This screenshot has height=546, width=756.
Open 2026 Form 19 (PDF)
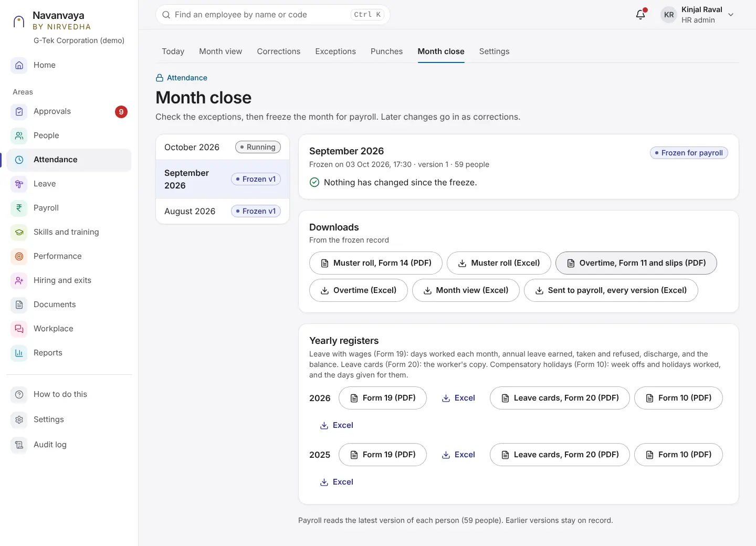(x=383, y=398)
